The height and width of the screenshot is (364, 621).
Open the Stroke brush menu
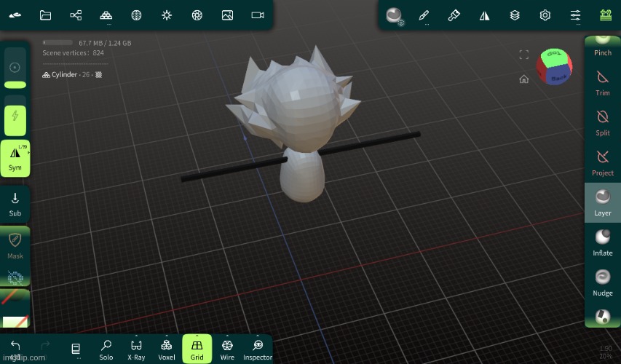pos(424,15)
